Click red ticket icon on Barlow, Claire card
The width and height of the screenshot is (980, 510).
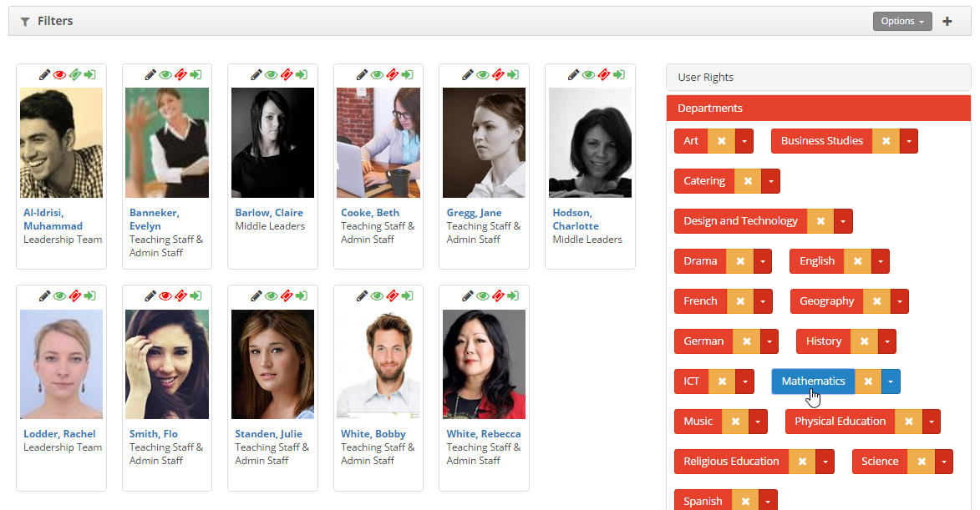(286, 74)
